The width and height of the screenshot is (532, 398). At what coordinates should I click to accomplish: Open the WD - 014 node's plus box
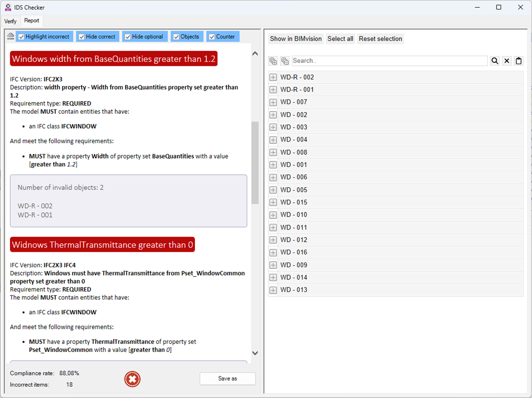click(x=273, y=277)
